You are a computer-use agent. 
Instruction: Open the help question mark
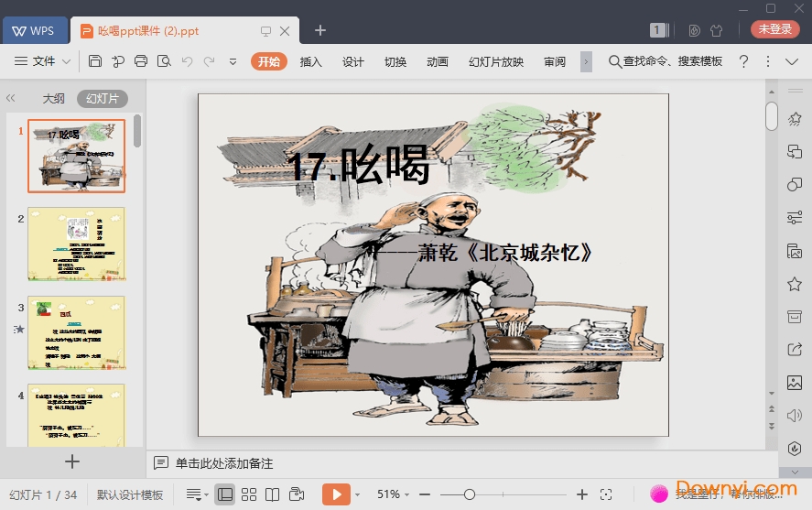tap(743, 61)
